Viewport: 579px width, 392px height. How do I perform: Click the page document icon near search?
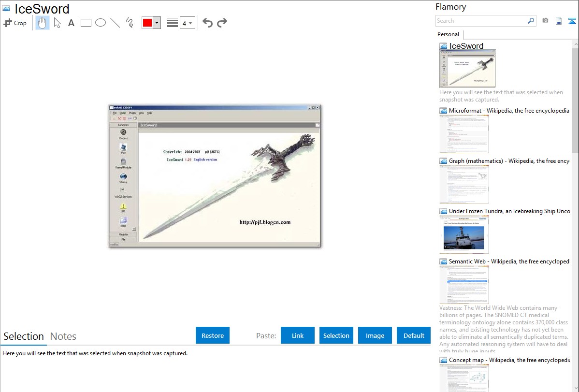click(x=559, y=21)
